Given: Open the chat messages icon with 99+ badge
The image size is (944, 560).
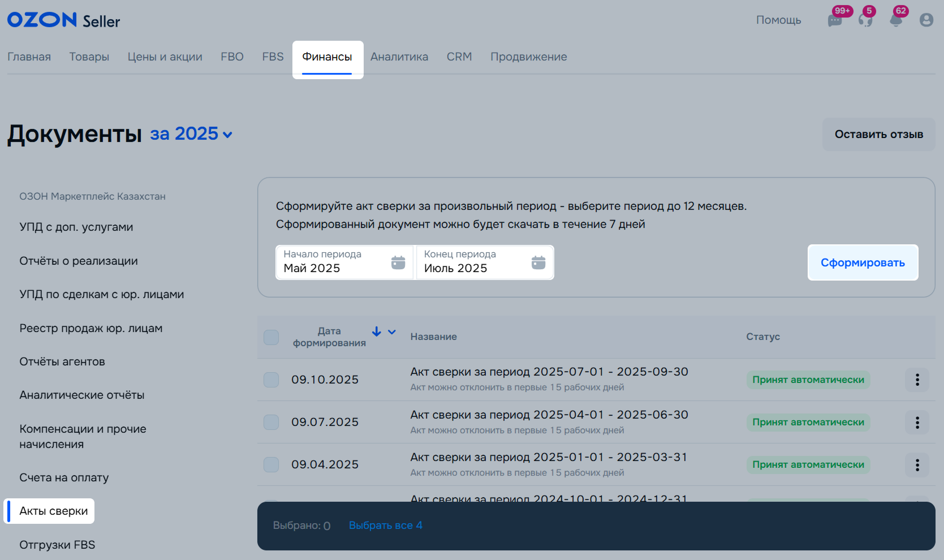Looking at the screenshot, I should click(835, 21).
